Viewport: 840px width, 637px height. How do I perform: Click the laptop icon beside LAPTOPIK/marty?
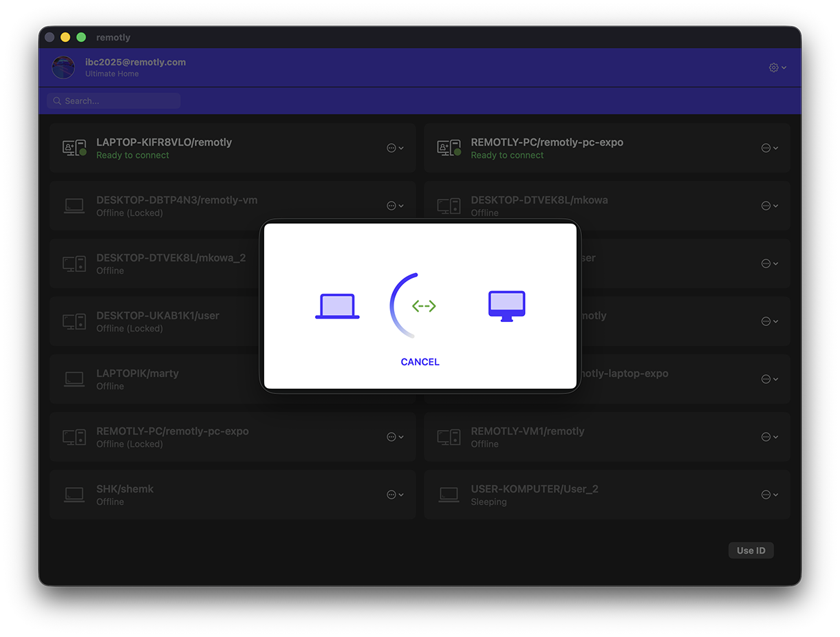(x=74, y=379)
